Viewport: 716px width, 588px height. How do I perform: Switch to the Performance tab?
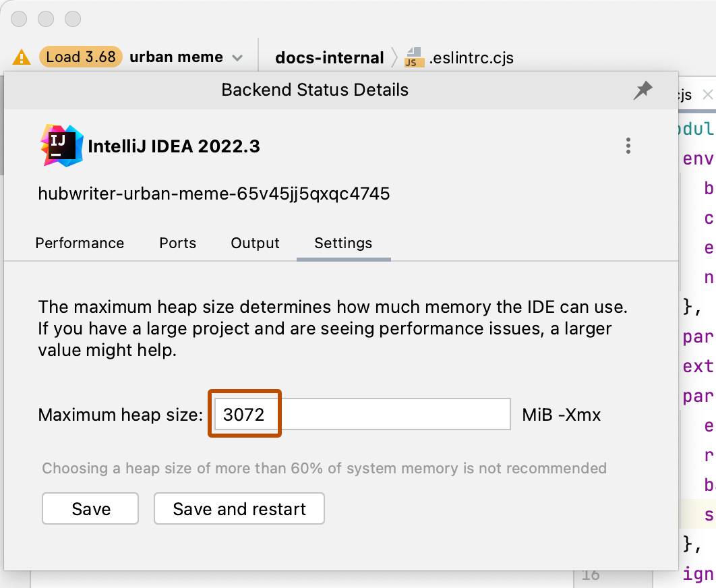pos(80,243)
